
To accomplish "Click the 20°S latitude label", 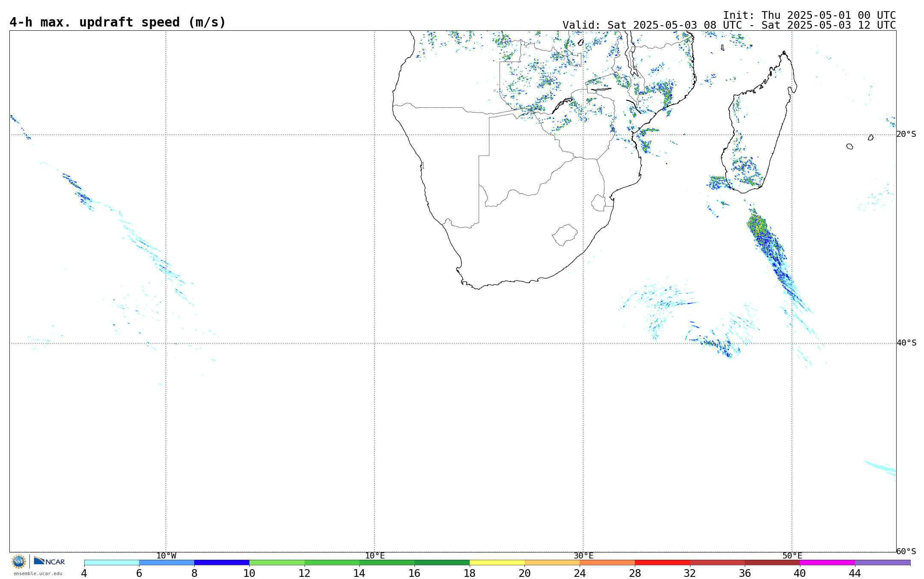I will (x=906, y=134).
